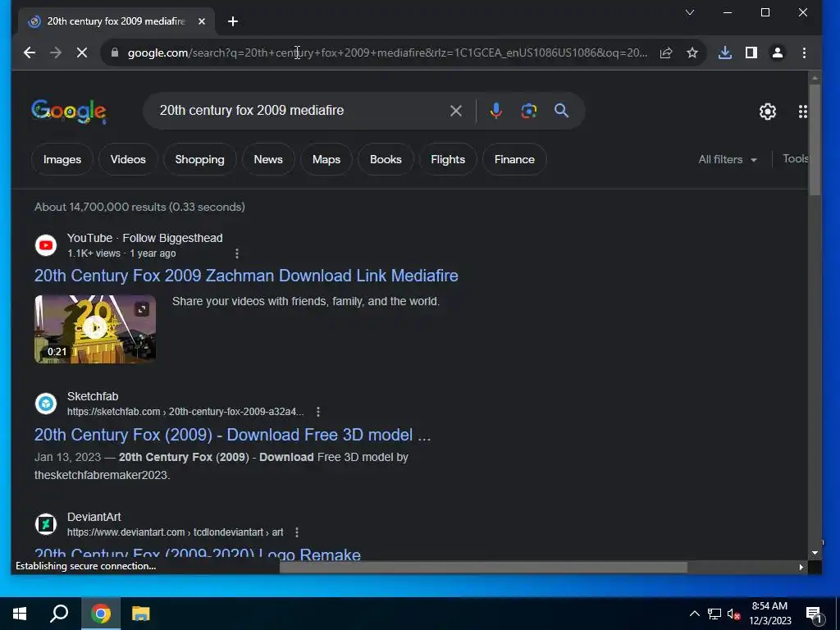
Task: Open the 8:54 AM clock and calendar
Action: (x=769, y=614)
